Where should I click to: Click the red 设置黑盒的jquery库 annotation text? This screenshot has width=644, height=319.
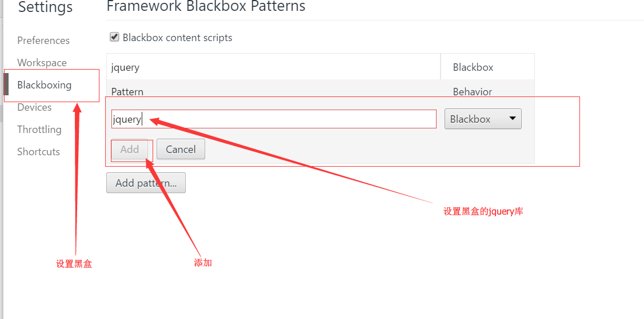pos(483,211)
